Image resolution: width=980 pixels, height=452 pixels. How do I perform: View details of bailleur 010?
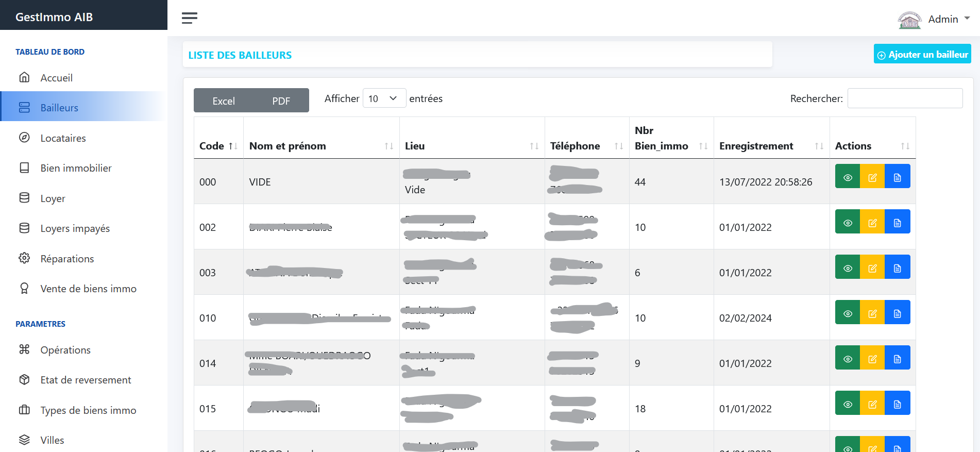click(x=848, y=312)
